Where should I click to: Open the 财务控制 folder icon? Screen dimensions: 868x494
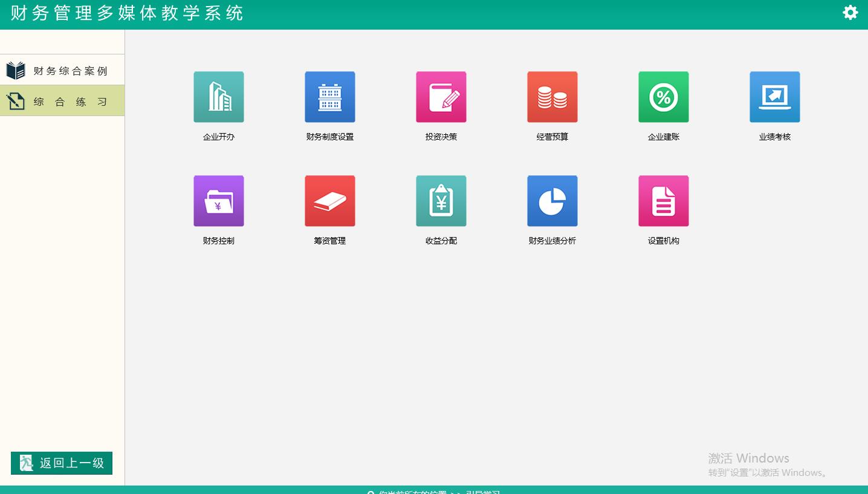click(218, 201)
